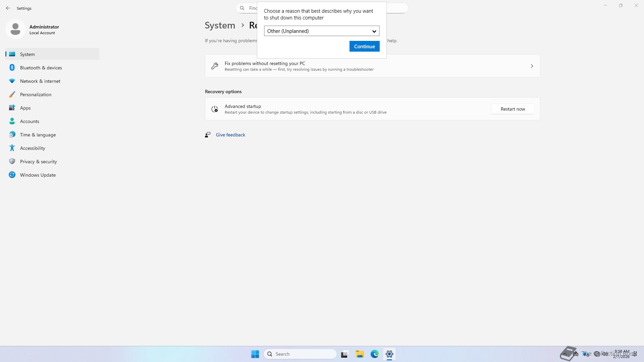Click the System breadcrumb
The image size is (644, 362).
[x=220, y=25]
